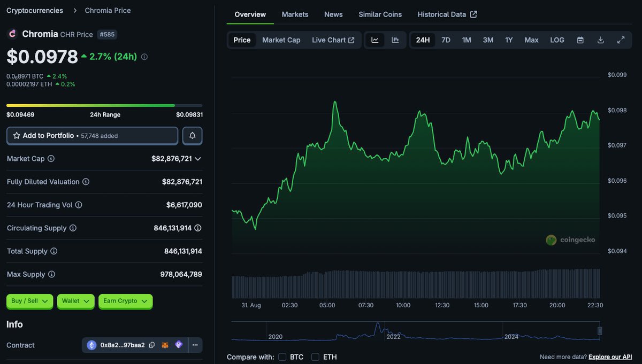Click the Add to Portfolio button
This screenshot has width=642, height=364.
tap(92, 136)
